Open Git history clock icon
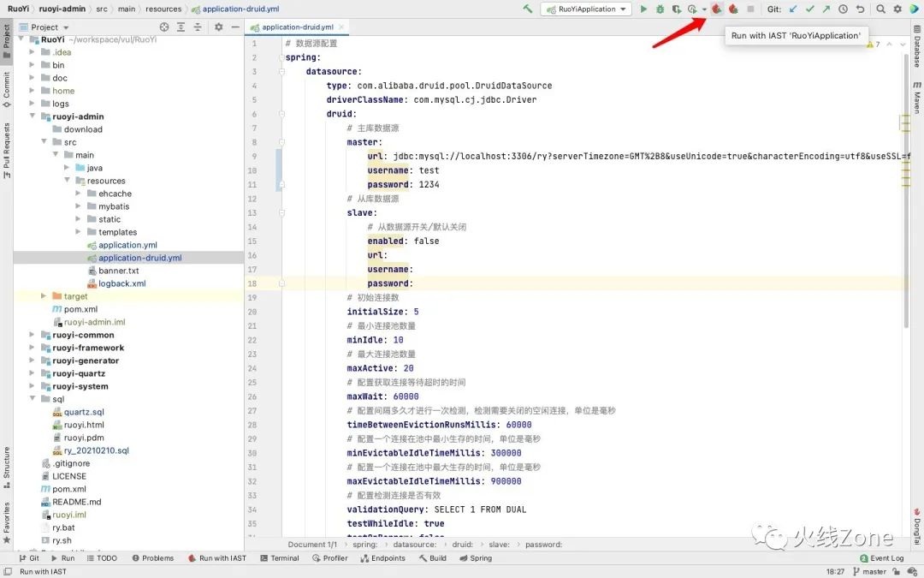Image resolution: width=924 pixels, height=578 pixels. pyautogui.click(x=844, y=9)
